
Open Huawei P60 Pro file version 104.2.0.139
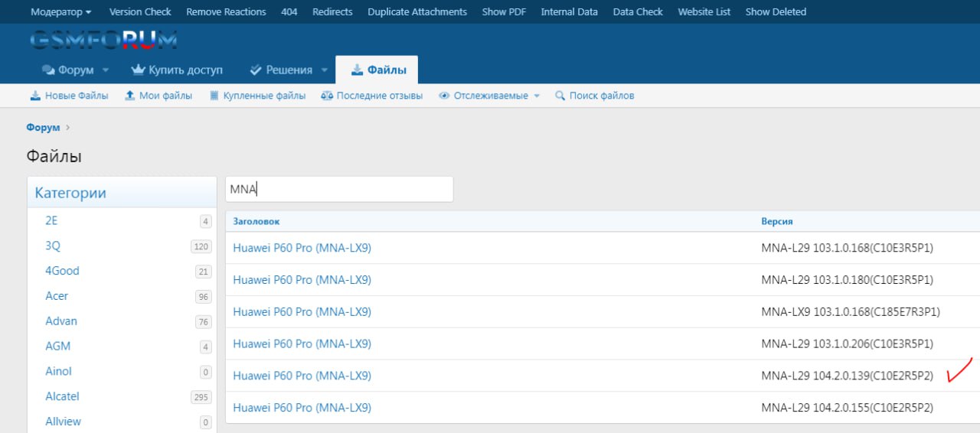[302, 376]
